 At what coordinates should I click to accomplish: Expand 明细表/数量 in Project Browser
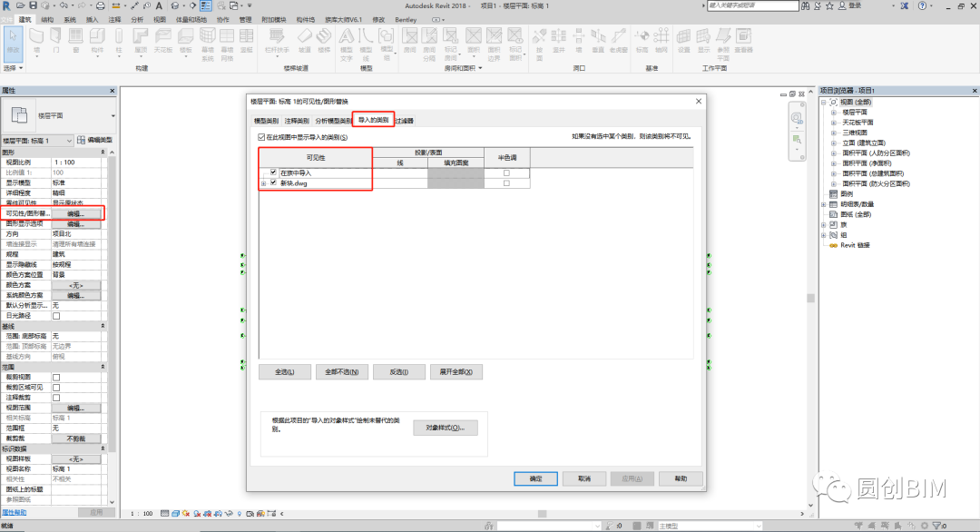pos(824,204)
